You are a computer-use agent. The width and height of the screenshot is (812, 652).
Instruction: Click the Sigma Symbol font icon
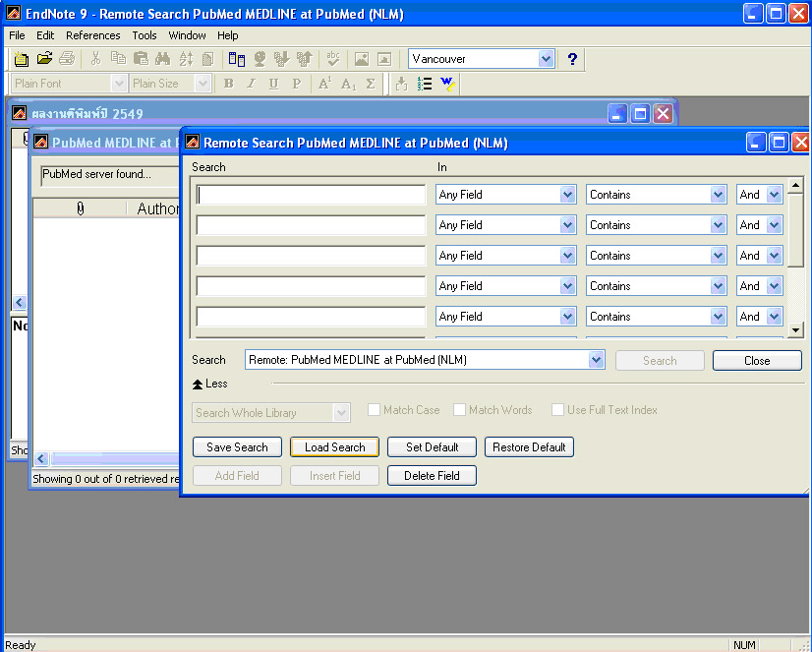pos(371,84)
